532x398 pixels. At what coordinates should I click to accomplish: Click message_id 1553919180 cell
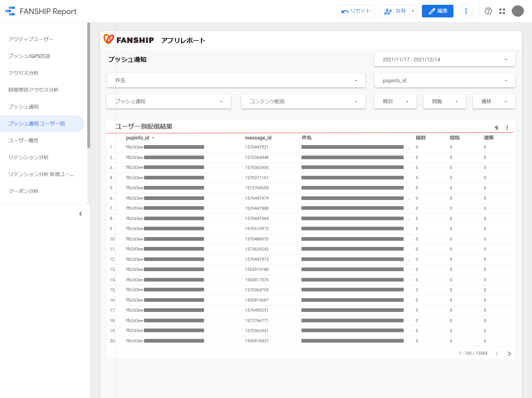tap(257, 269)
